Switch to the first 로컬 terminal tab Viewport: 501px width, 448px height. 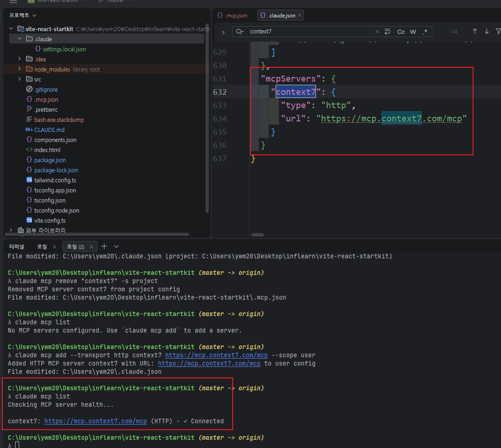(42, 246)
